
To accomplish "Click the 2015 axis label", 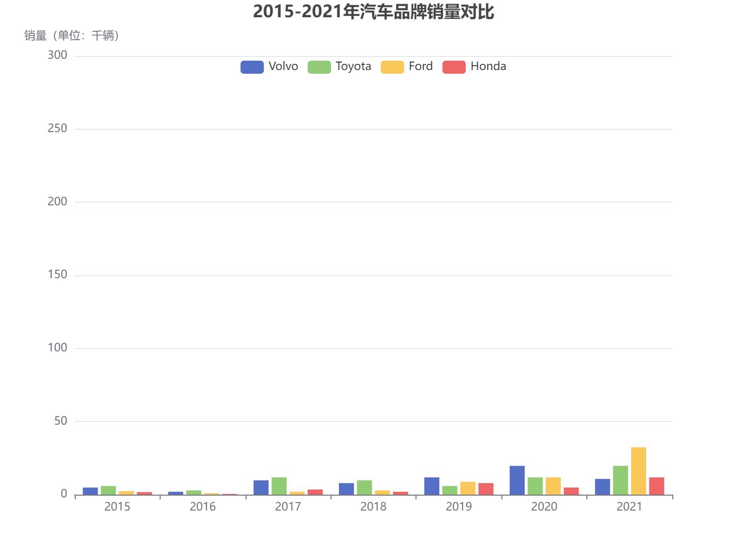I will [118, 507].
